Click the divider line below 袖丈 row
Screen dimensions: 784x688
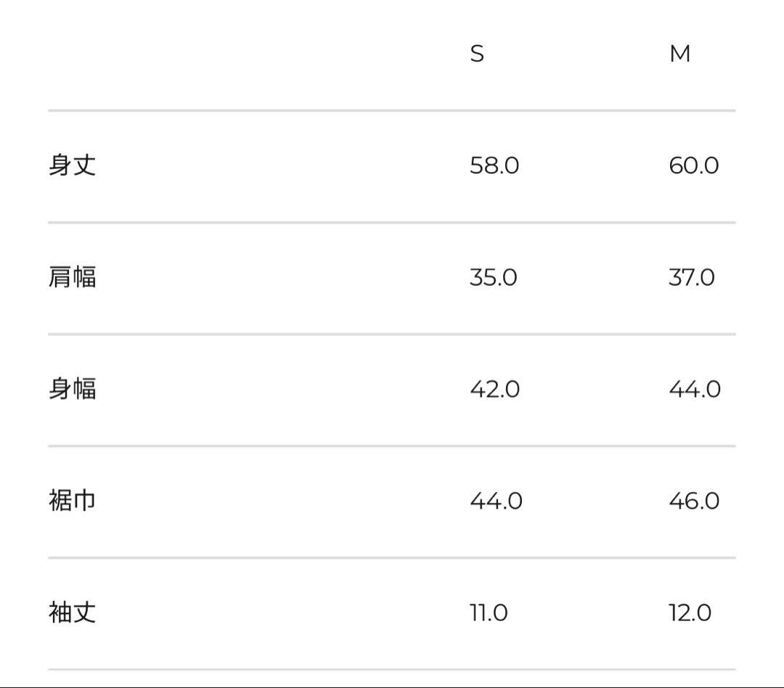click(x=392, y=669)
